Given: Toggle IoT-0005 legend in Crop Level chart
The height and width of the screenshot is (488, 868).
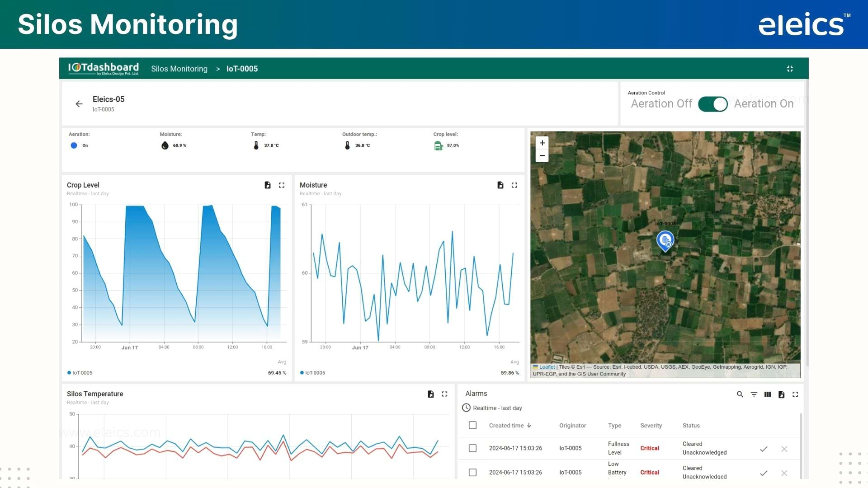Looking at the screenshot, I should point(80,373).
